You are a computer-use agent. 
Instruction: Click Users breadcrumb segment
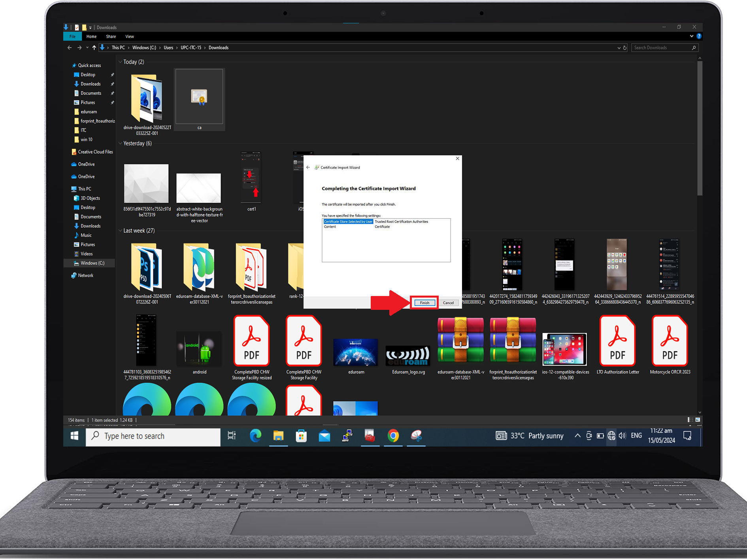[168, 48]
